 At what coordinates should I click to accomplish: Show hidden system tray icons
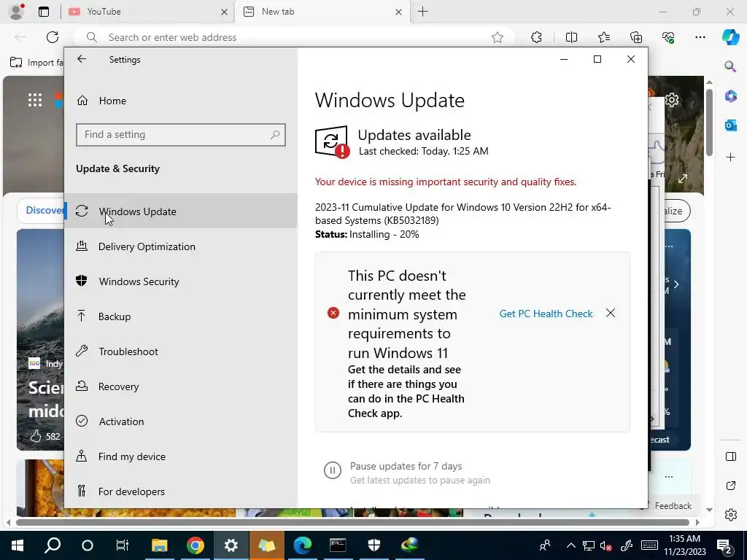pos(570,545)
